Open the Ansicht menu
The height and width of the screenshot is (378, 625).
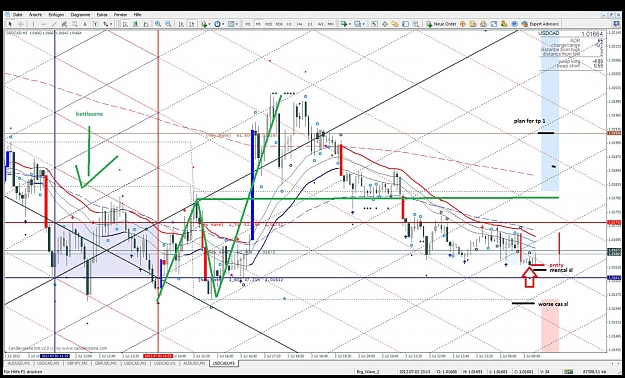tap(35, 15)
